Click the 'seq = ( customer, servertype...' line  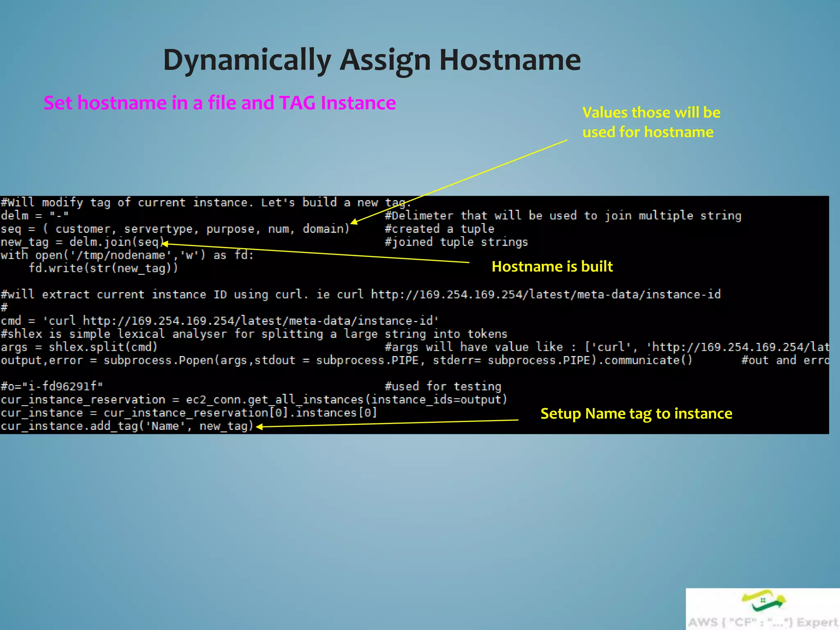[x=175, y=229]
